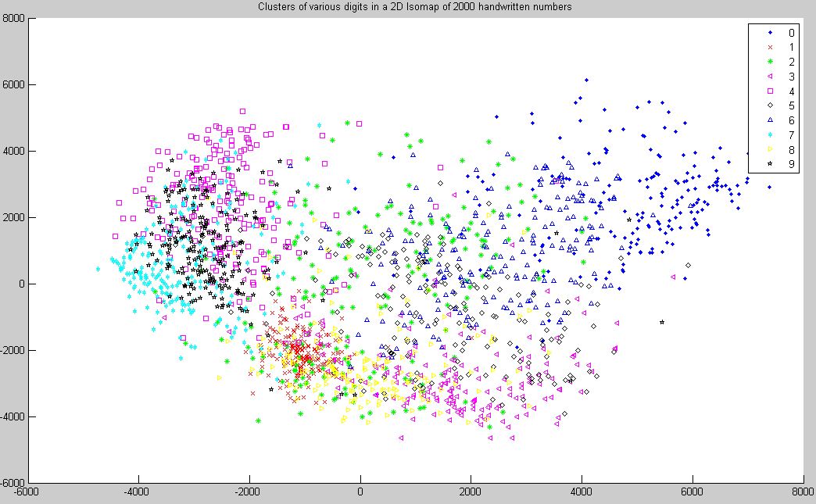
Task: Click the x-axis tick label 8000
Action: click(803, 492)
